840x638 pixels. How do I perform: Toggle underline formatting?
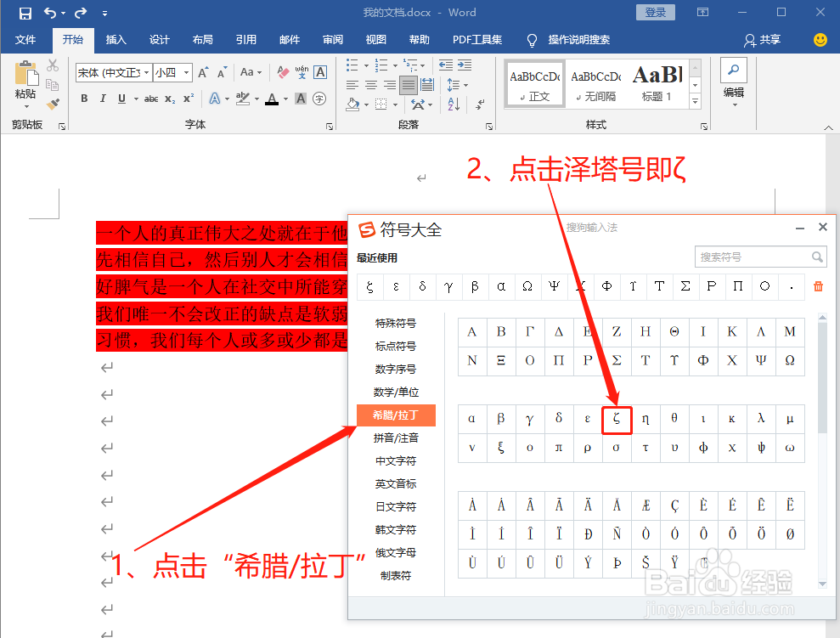pyautogui.click(x=121, y=99)
